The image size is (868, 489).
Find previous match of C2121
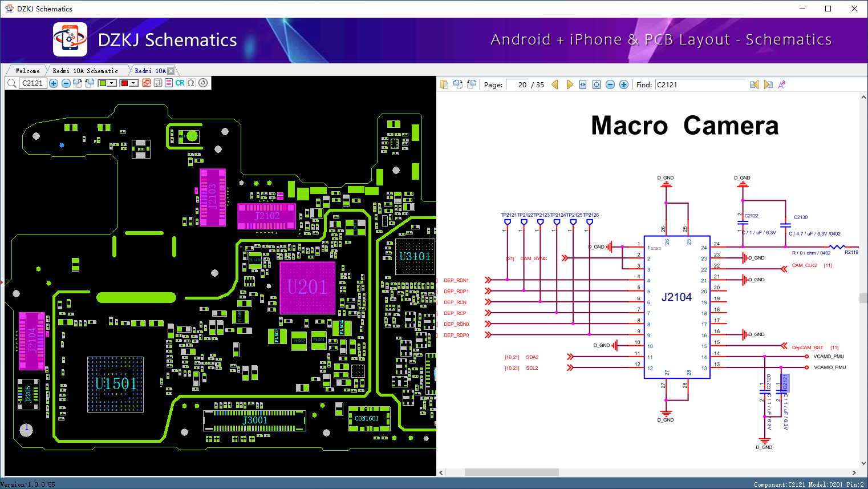pyautogui.click(x=754, y=84)
